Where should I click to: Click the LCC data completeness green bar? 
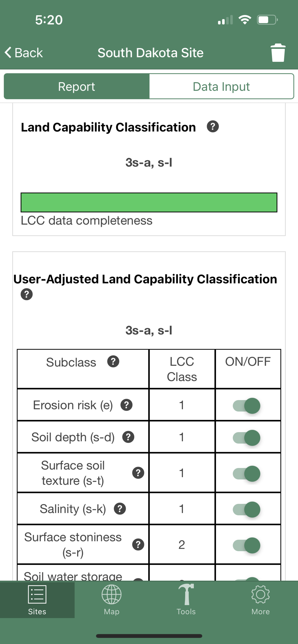point(149,202)
